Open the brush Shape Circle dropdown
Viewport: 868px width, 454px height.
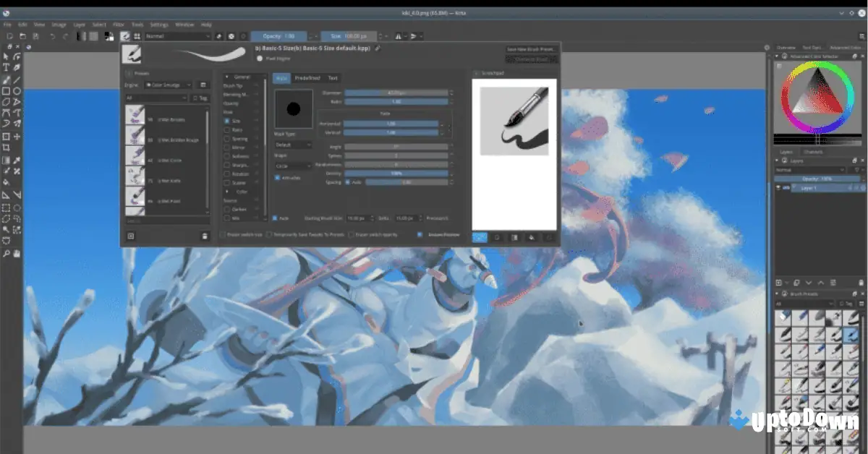click(293, 166)
